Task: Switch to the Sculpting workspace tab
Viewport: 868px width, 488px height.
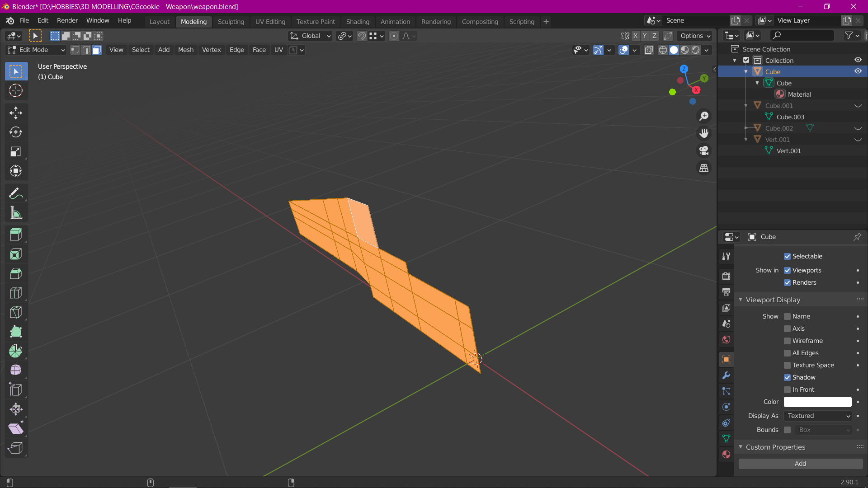Action: point(231,21)
